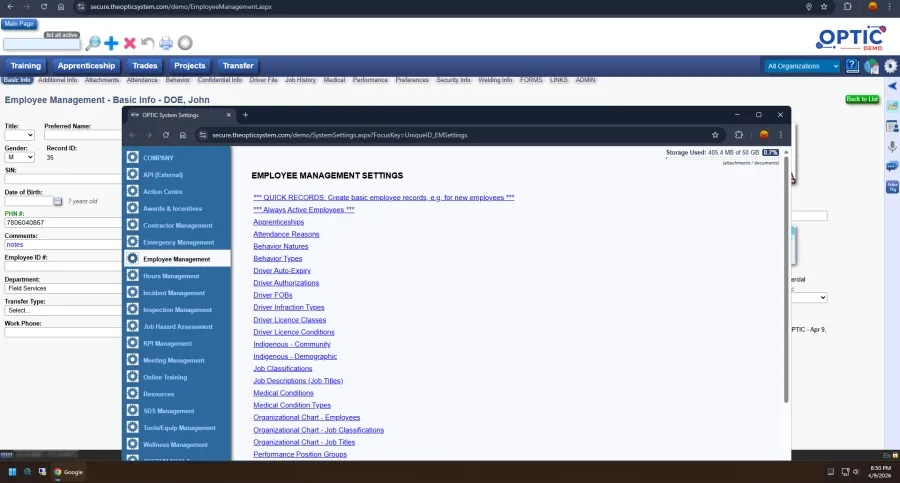Click the red X delete record icon

tap(130, 43)
